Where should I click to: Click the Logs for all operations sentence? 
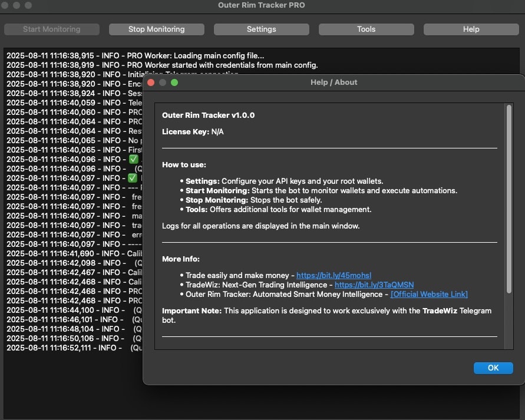260,226
